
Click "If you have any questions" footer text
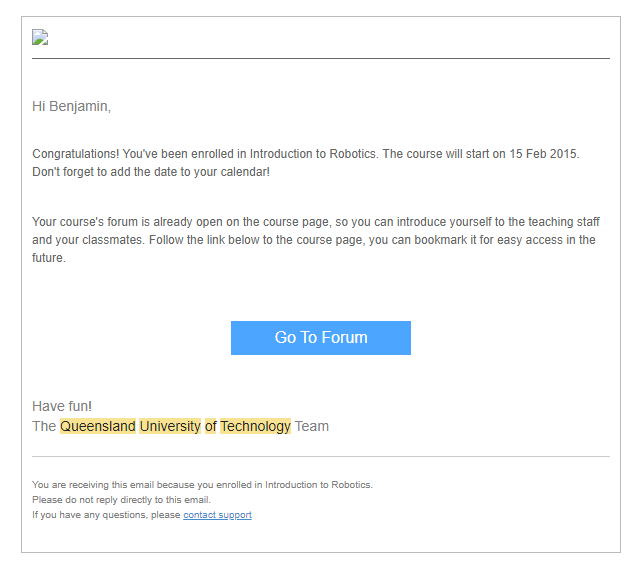[106, 515]
